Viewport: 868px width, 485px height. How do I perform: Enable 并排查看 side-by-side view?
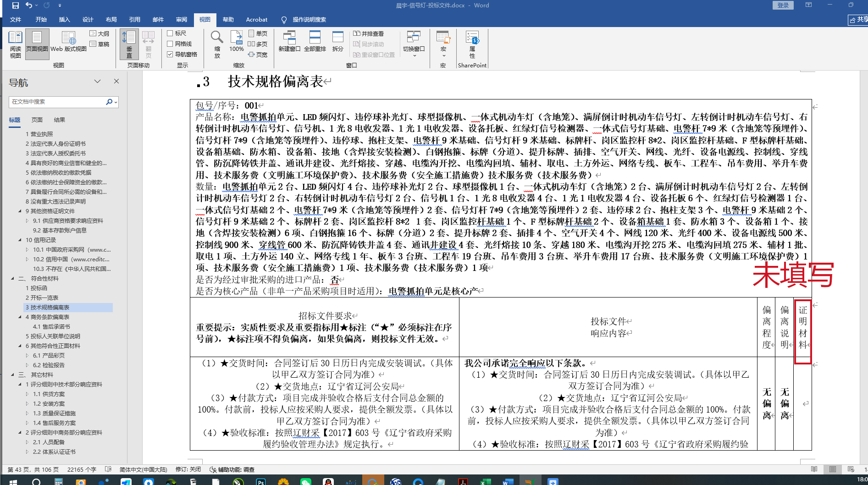(368, 33)
